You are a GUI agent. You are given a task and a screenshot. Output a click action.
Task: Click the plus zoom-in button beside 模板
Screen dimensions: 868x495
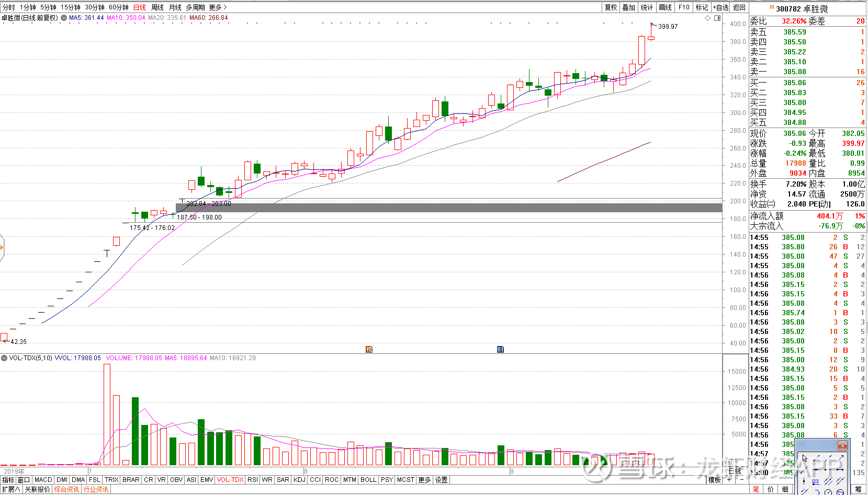729,480
